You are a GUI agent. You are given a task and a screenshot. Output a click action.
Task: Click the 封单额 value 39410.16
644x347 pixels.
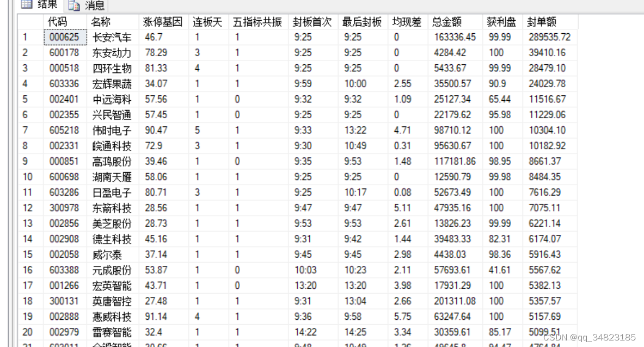[x=547, y=53]
